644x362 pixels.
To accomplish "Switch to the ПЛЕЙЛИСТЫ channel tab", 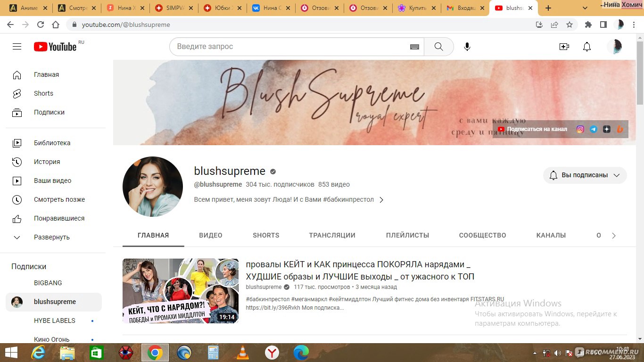I will 407,235.
